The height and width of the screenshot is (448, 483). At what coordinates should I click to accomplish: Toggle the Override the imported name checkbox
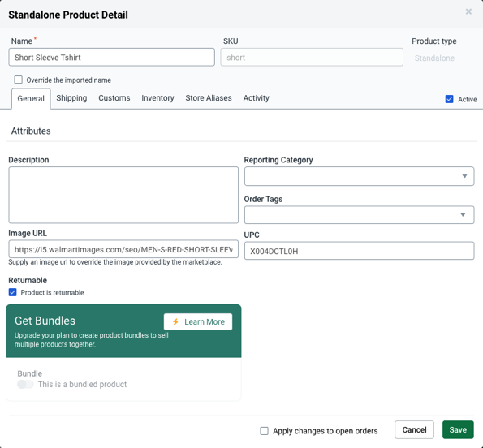18,80
